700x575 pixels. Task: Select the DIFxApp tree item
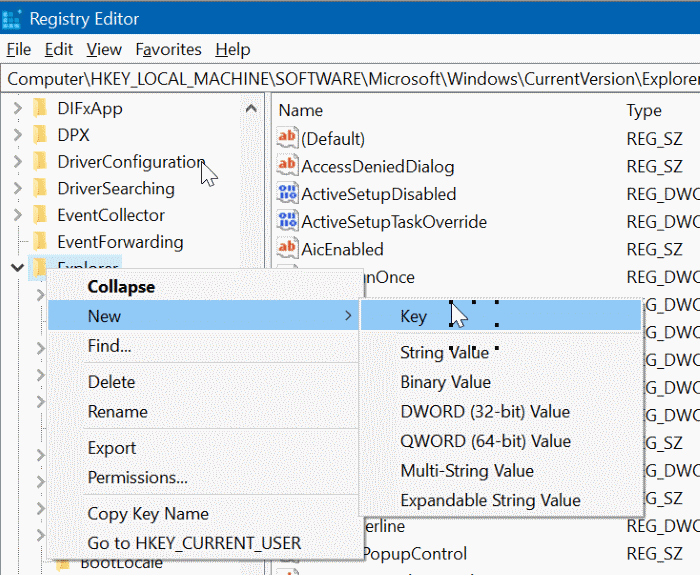[90, 108]
